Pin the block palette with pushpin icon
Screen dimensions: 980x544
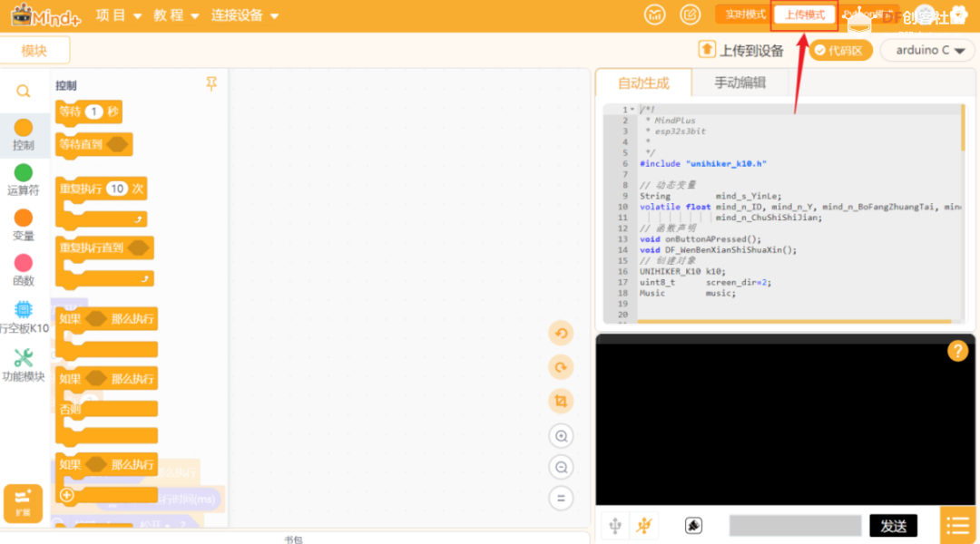pos(211,83)
